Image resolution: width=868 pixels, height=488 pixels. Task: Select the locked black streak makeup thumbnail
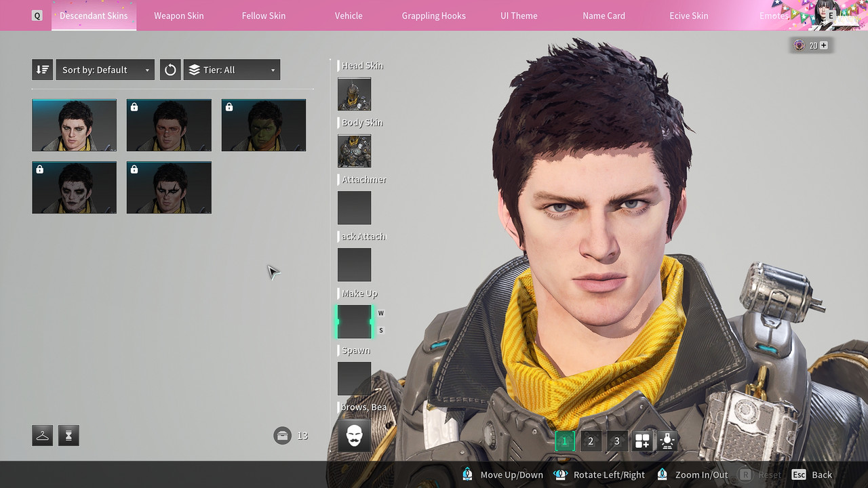[x=169, y=188]
